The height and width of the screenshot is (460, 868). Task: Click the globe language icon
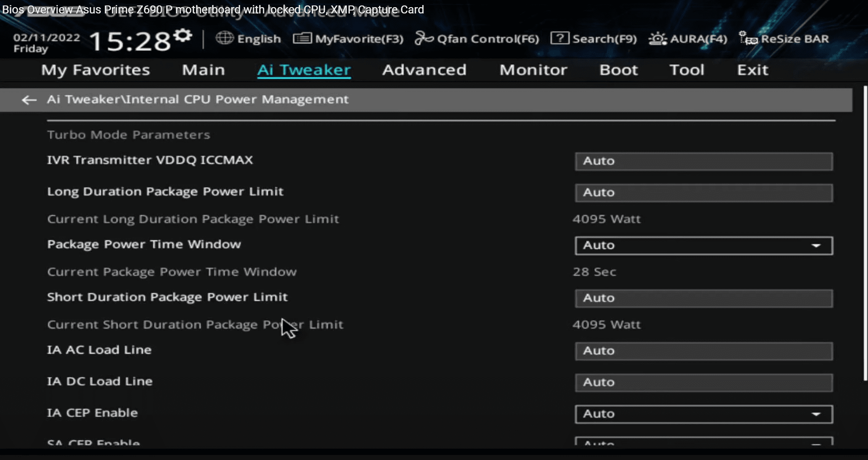tap(225, 38)
